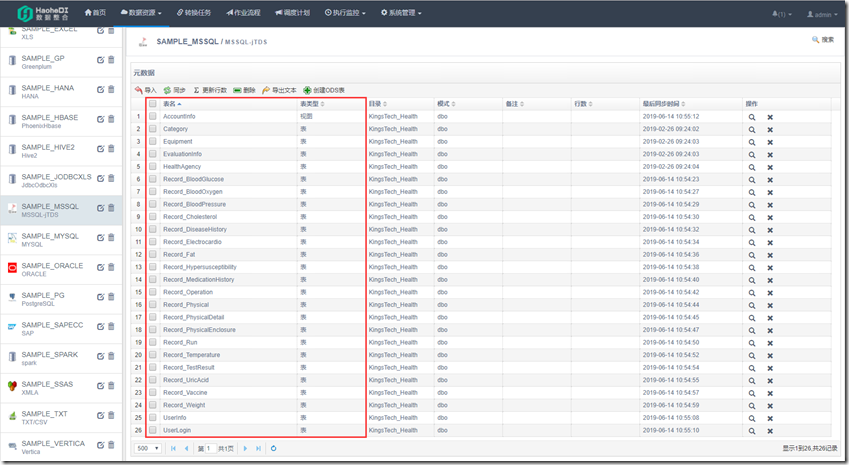Check the UserInfo row checkbox

click(x=153, y=417)
